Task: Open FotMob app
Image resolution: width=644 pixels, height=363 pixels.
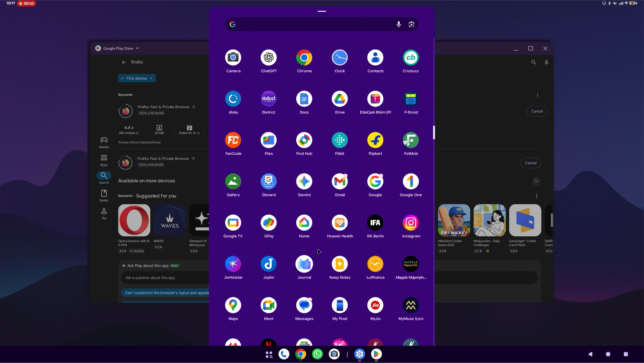Action: 411,140
